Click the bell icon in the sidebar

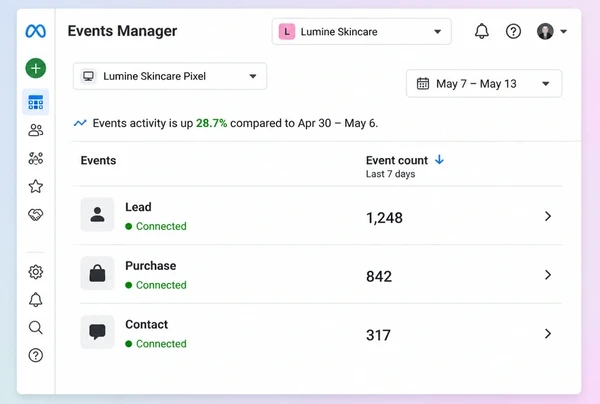(36, 300)
